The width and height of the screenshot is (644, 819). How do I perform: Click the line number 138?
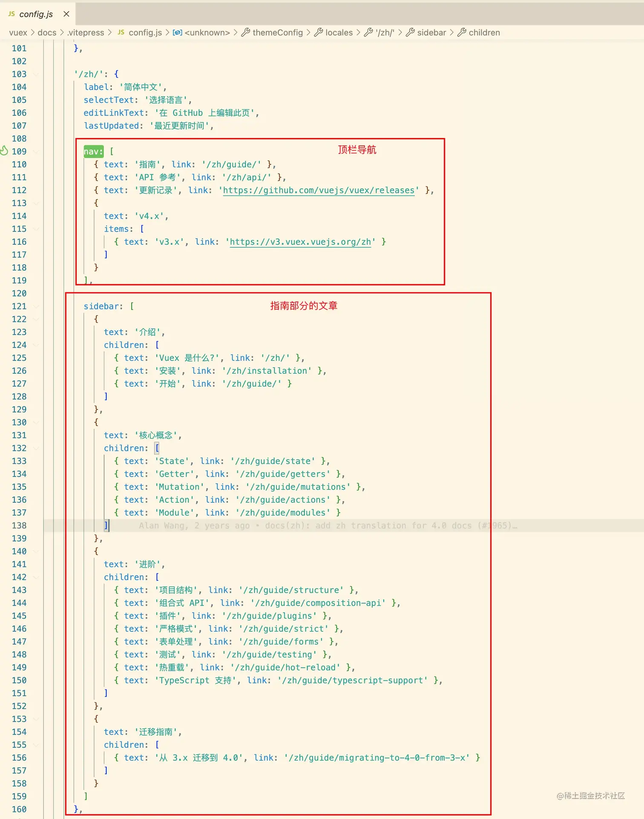click(x=19, y=525)
